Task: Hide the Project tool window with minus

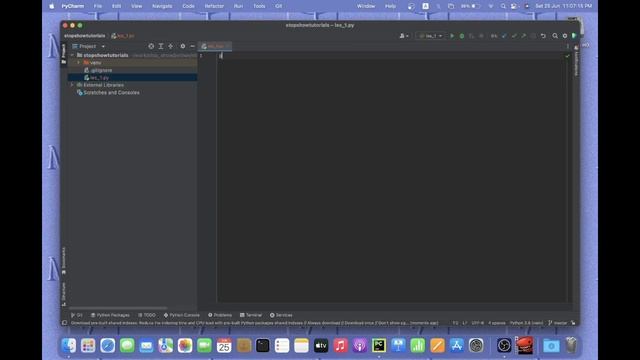Action: click(192, 46)
